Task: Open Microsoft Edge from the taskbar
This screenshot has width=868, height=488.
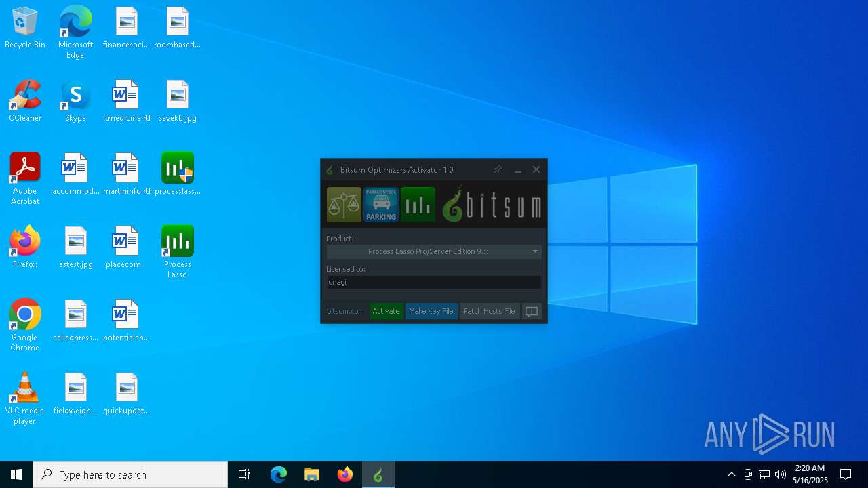Action: point(279,474)
